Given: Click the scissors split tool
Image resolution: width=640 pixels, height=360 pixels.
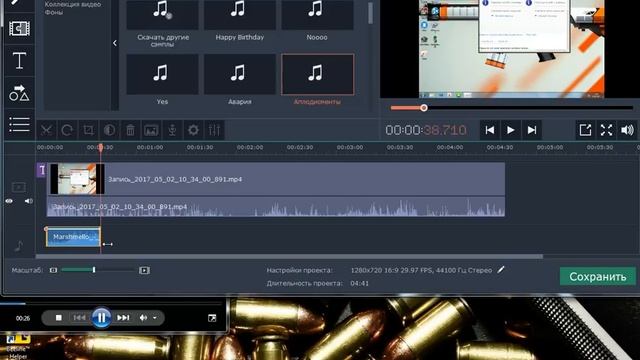Looking at the screenshot, I should [46, 130].
